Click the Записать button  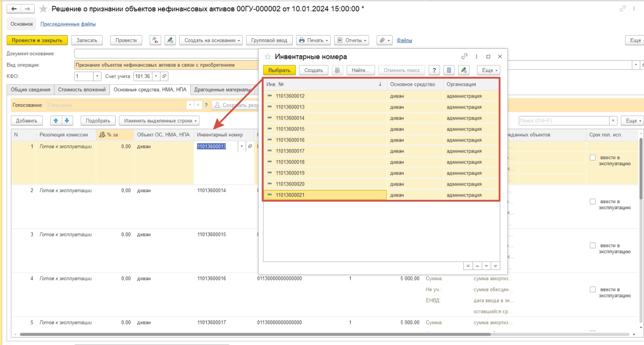tap(87, 40)
